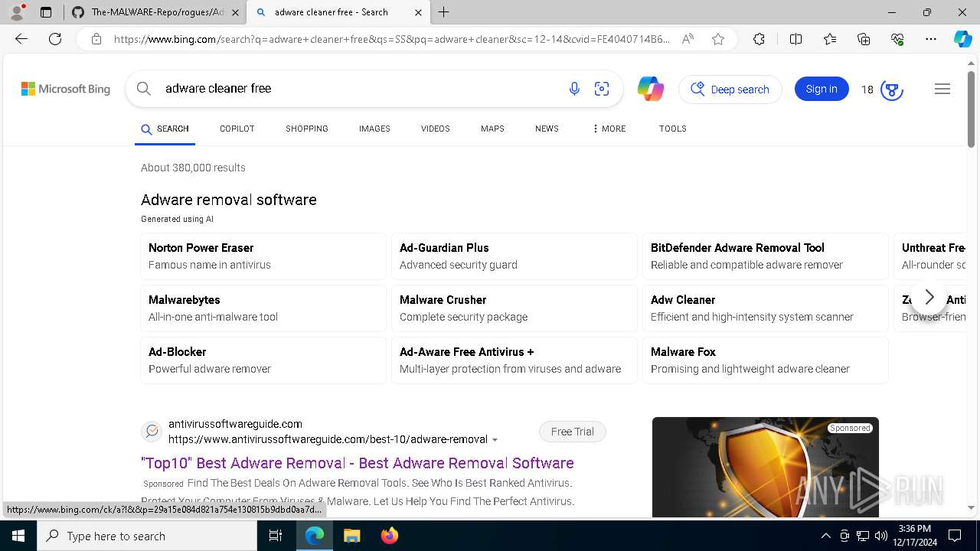Image resolution: width=980 pixels, height=551 pixels.
Task: Open Edge Settings and more menu
Action: pyautogui.click(x=931, y=39)
